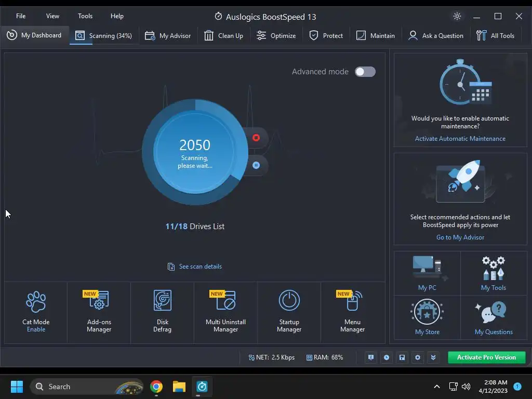Screen dimensions: 532x399
Task: Click Activate Automatic Maintenance link
Action: 460,138
